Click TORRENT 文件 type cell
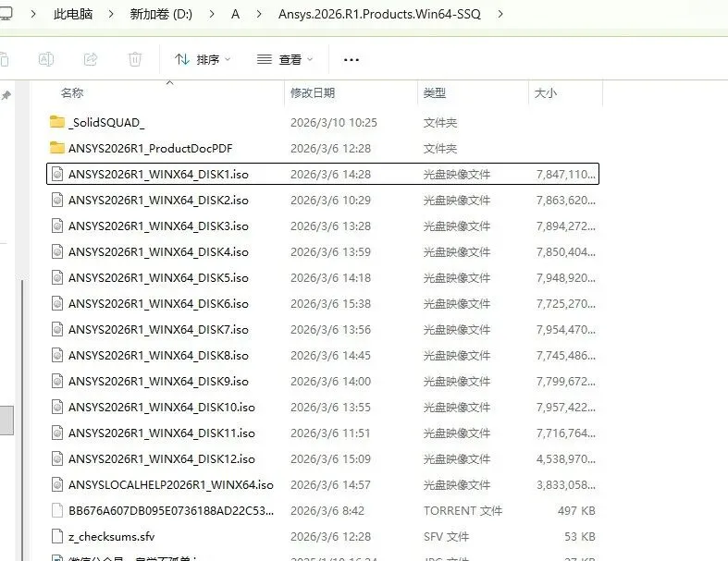Screen dimensions: 728x561 [463, 510]
